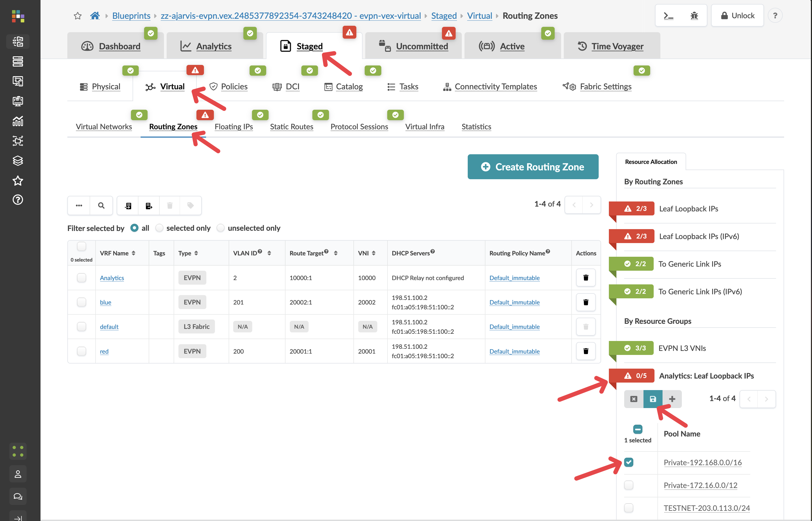Go to next page of routing zones
The height and width of the screenshot is (521, 812).
[x=592, y=204]
